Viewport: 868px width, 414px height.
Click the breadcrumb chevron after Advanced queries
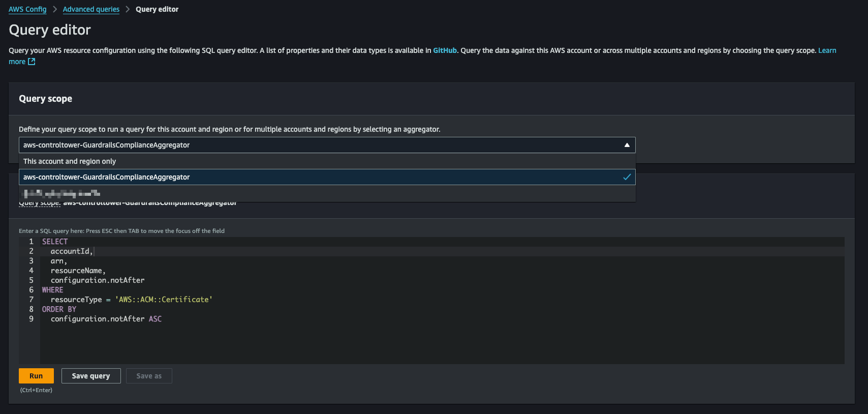[128, 9]
